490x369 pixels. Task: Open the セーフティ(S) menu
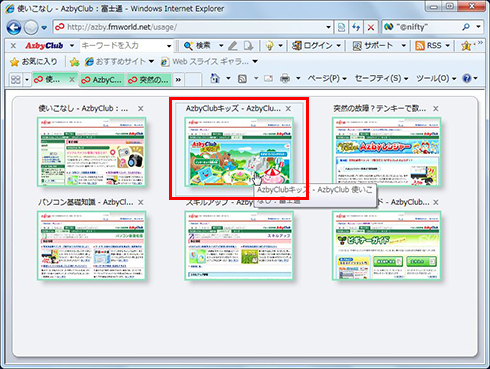pos(381,79)
